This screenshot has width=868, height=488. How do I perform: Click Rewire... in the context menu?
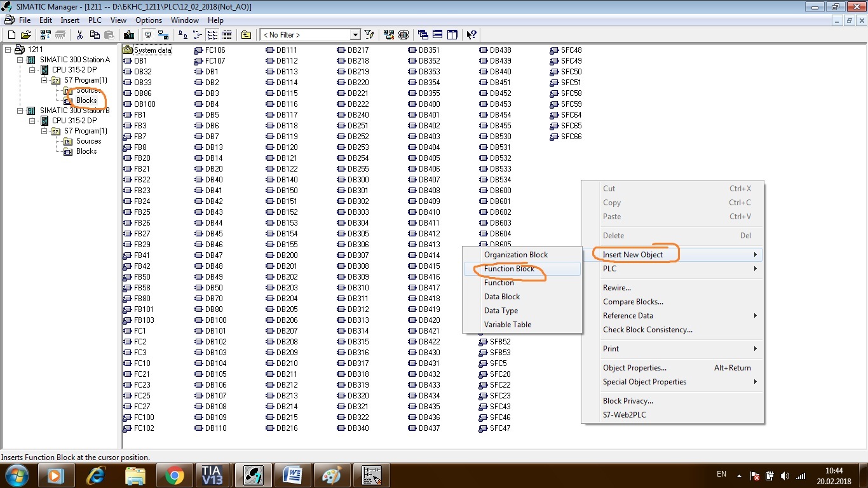673,288
